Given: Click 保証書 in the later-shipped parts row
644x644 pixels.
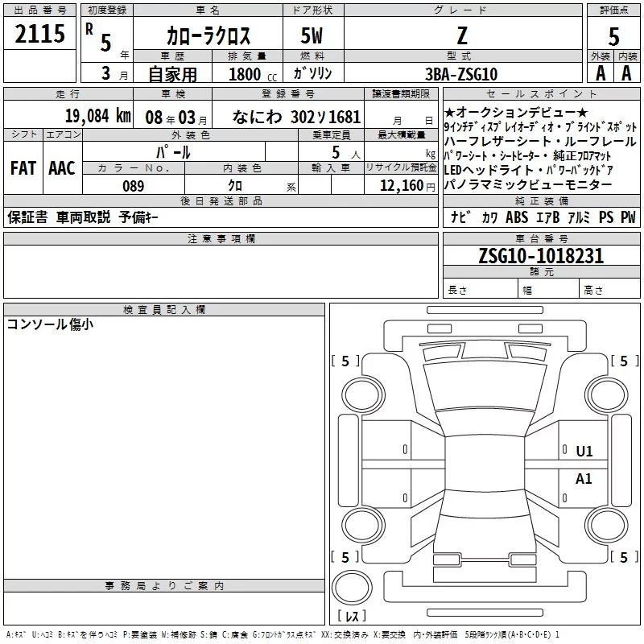Looking at the screenshot, I should click(27, 217).
